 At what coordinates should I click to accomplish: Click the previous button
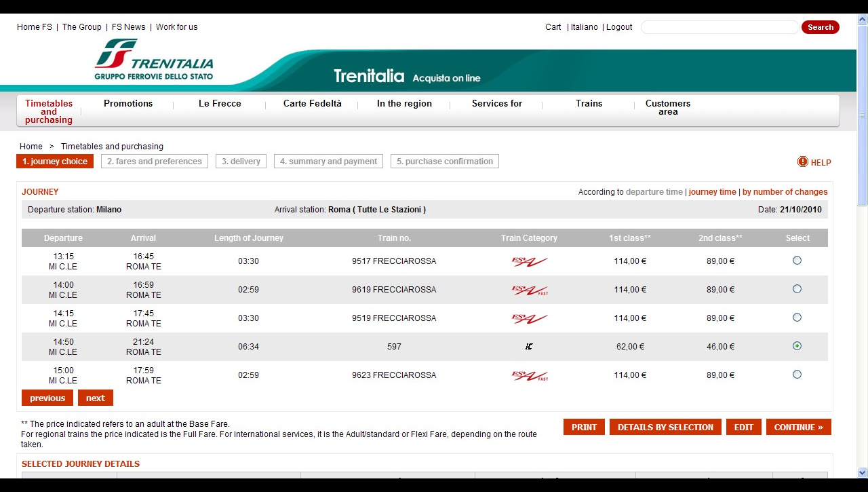[x=47, y=398]
